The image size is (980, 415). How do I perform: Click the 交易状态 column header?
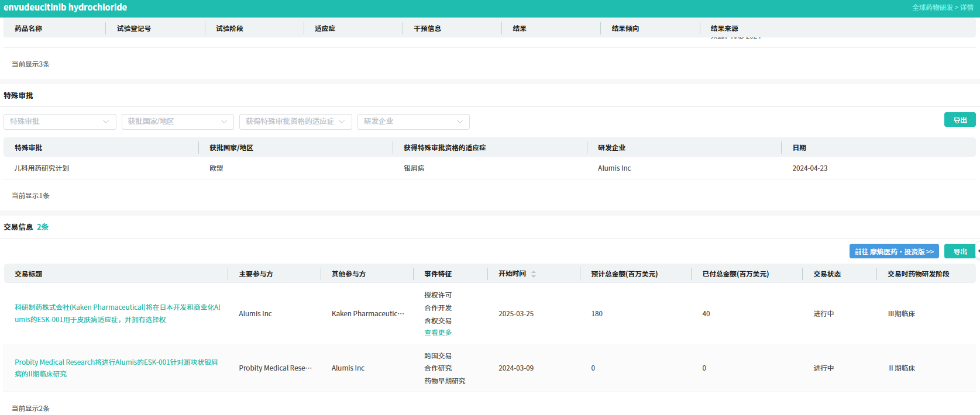pyautogui.click(x=827, y=274)
